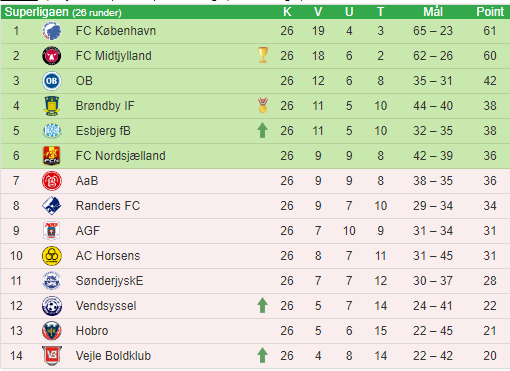Select the Mål column header

433,12
